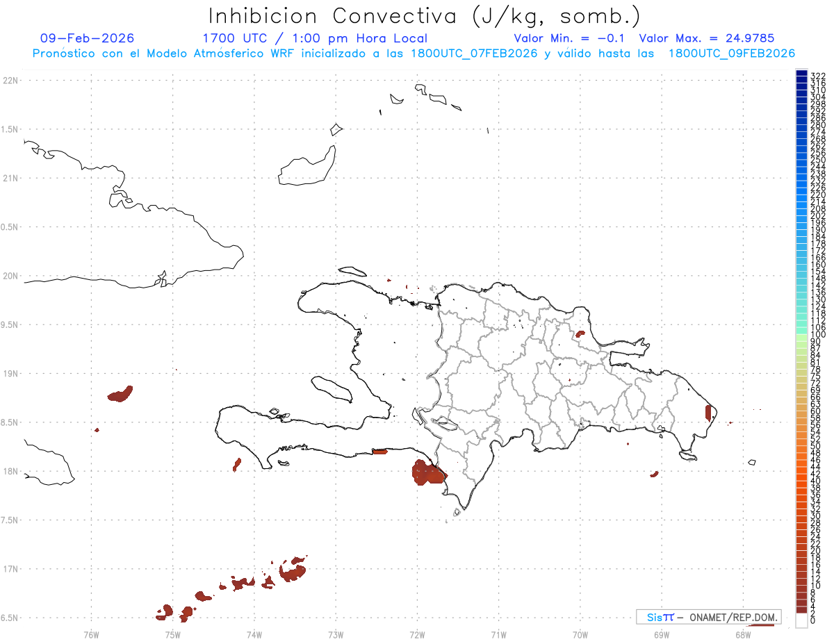Click the 'Valor Max. = 24.9785' reading
The height and width of the screenshot is (644, 834).
tap(707, 38)
